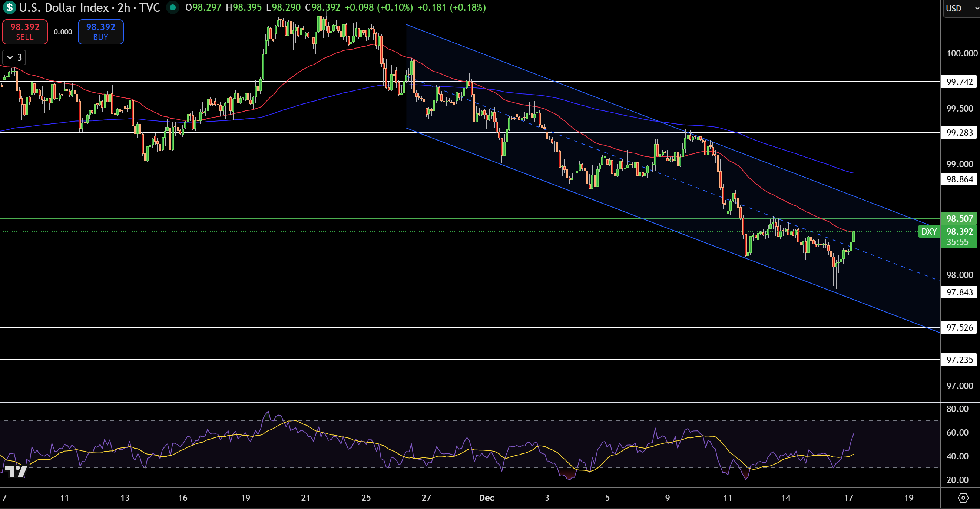Click the SELL button priced 98.392
Screen dimensions: 980x509
(x=24, y=32)
